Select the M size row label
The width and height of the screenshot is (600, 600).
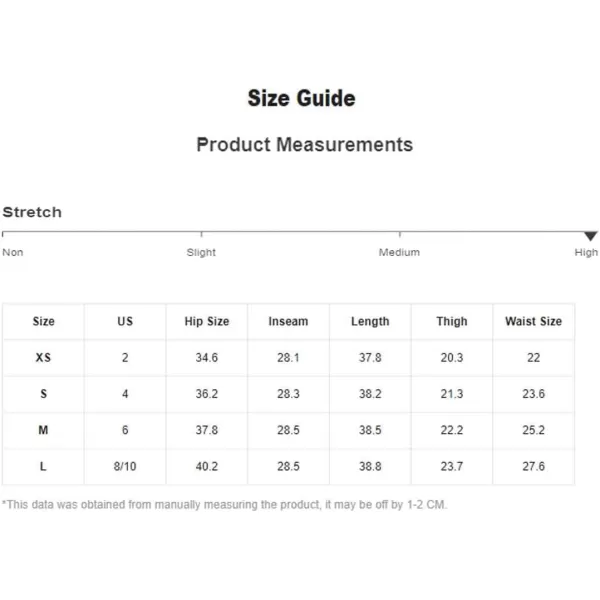pos(43,430)
